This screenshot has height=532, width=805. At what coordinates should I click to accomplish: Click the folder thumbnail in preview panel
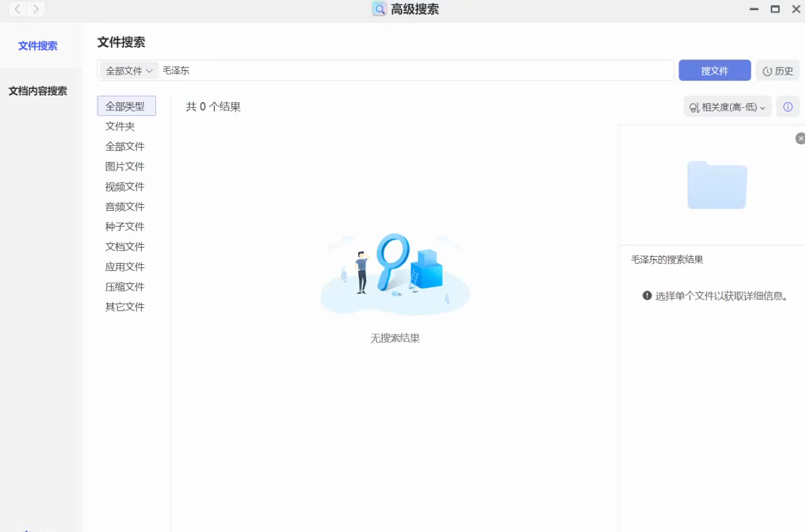click(717, 185)
